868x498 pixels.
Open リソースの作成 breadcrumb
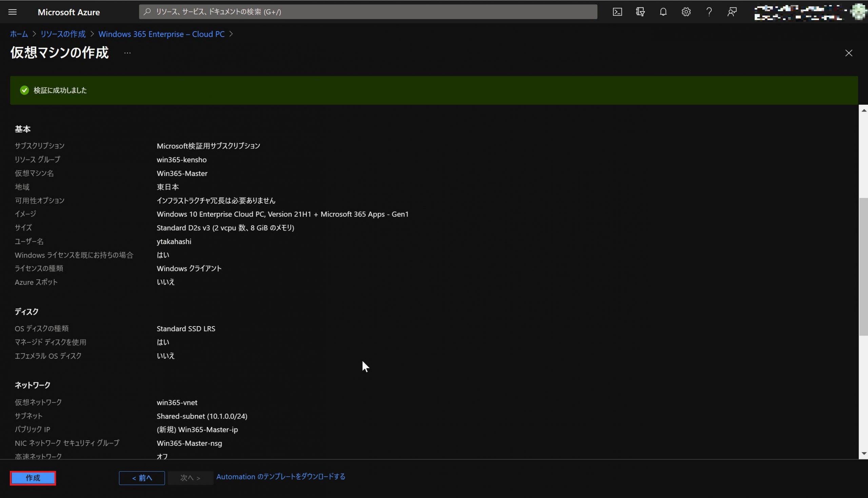click(x=63, y=34)
